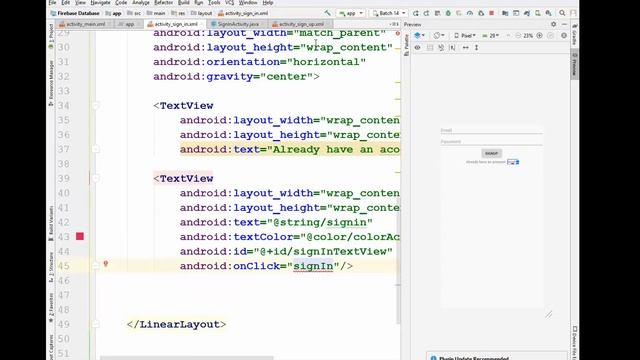Open the Search Everywhere magnifier icon

pyautogui.click(x=562, y=13)
